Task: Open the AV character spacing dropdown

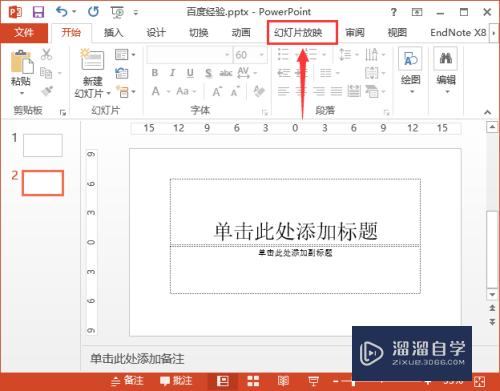Action: point(247,73)
